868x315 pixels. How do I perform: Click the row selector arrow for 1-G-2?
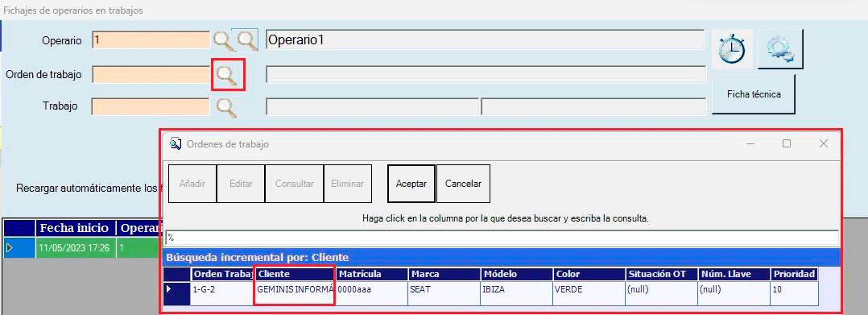tap(176, 293)
